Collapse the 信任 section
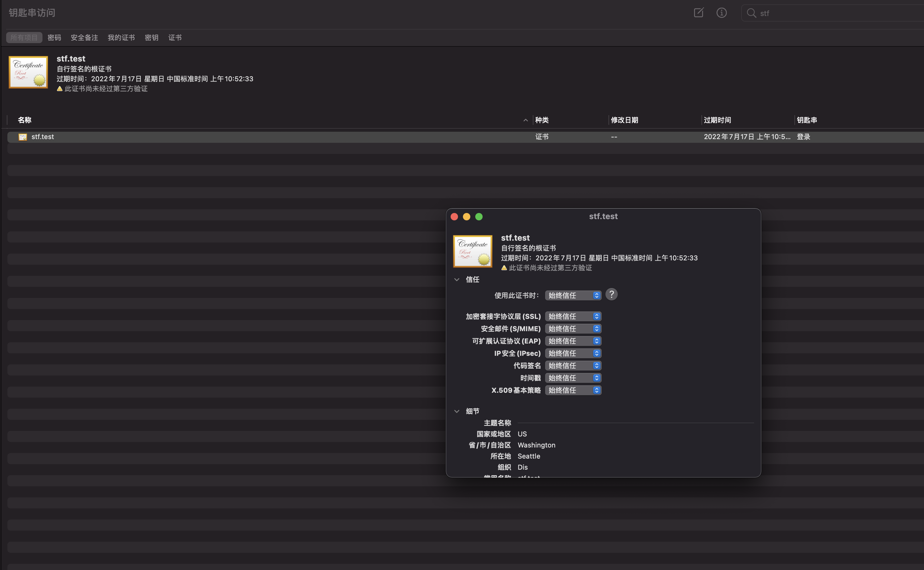Viewport: 924px width, 570px height. pyautogui.click(x=456, y=280)
